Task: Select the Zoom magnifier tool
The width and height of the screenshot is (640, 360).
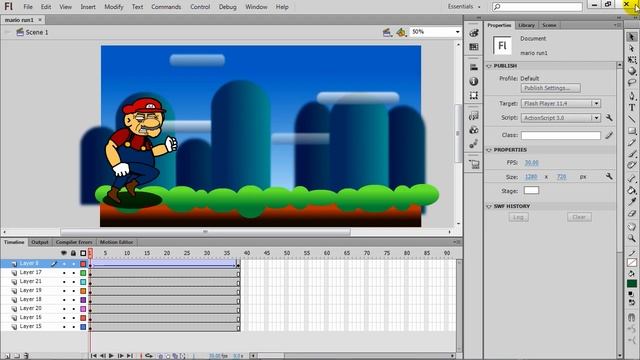Action: pyautogui.click(x=631, y=238)
